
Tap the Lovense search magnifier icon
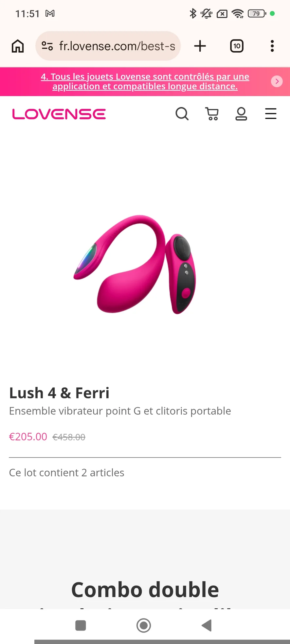(182, 114)
